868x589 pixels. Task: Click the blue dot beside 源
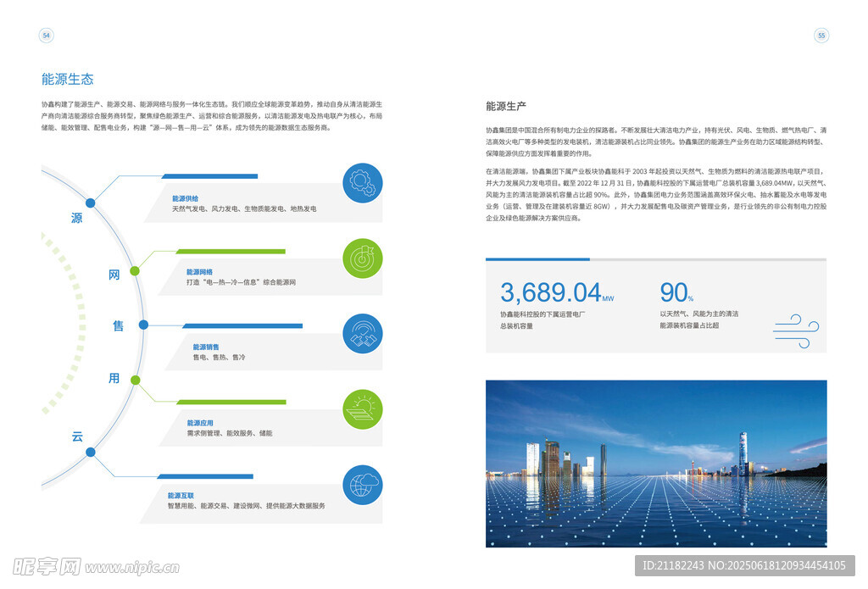point(90,203)
